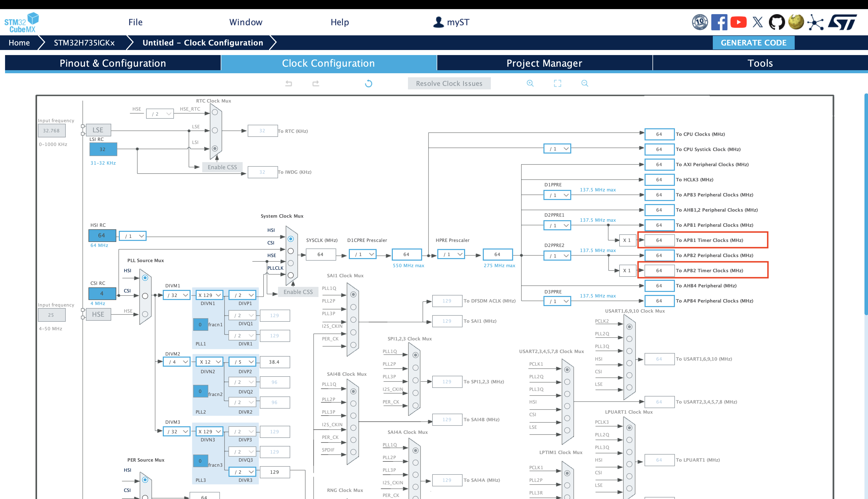This screenshot has height=499, width=868.
Task: Open the Help menu
Action: click(339, 22)
